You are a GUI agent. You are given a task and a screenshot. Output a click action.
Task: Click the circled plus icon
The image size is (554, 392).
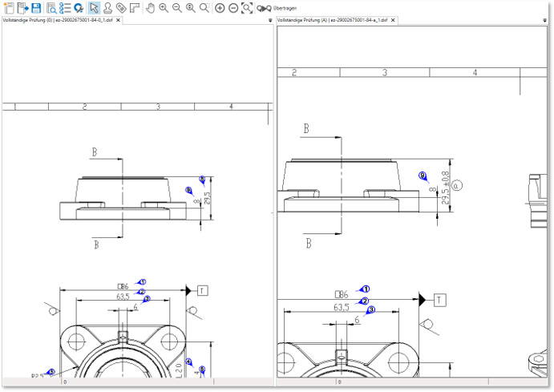220,8
